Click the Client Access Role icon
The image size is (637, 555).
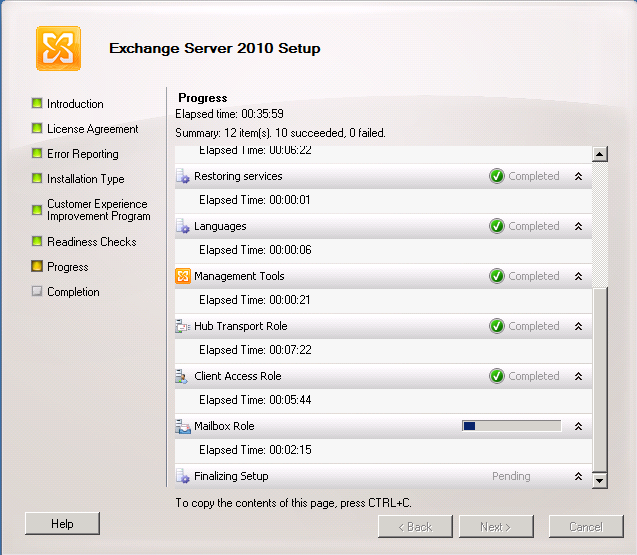click(x=182, y=376)
